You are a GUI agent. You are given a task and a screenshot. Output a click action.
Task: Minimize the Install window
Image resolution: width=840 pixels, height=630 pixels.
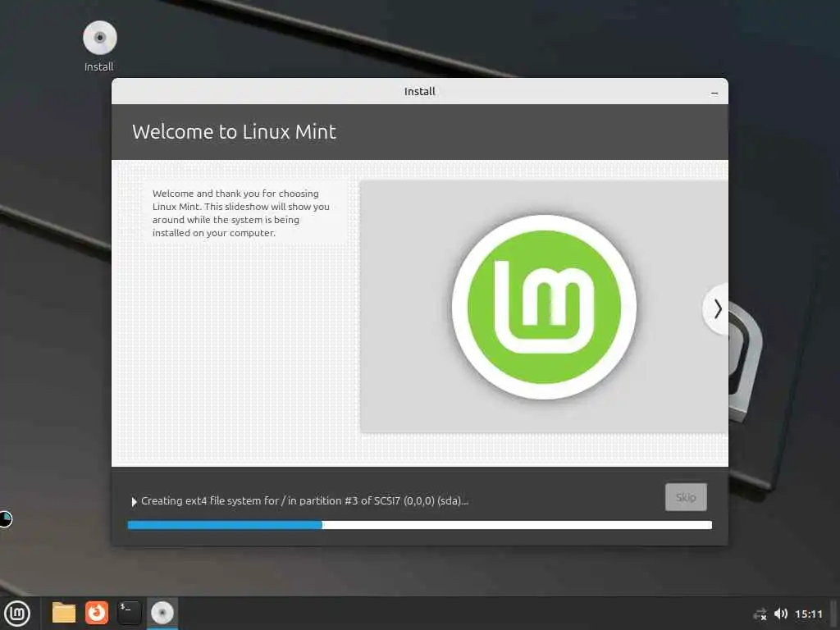tap(714, 92)
